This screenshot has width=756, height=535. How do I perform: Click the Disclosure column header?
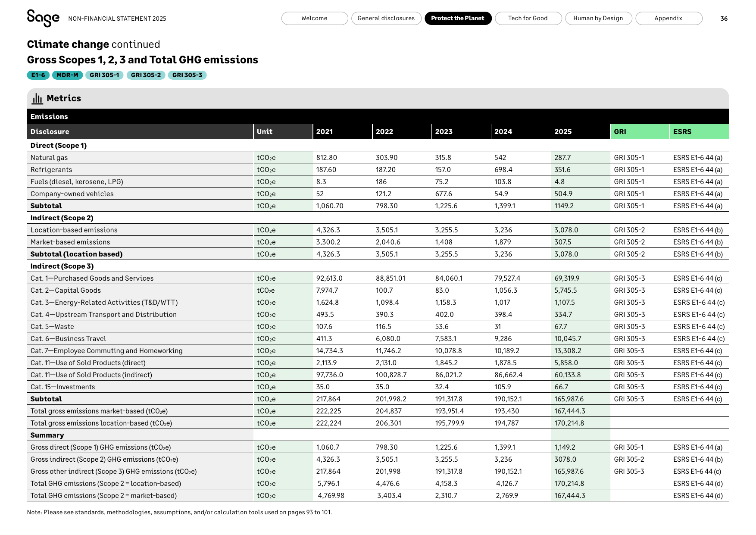point(140,131)
